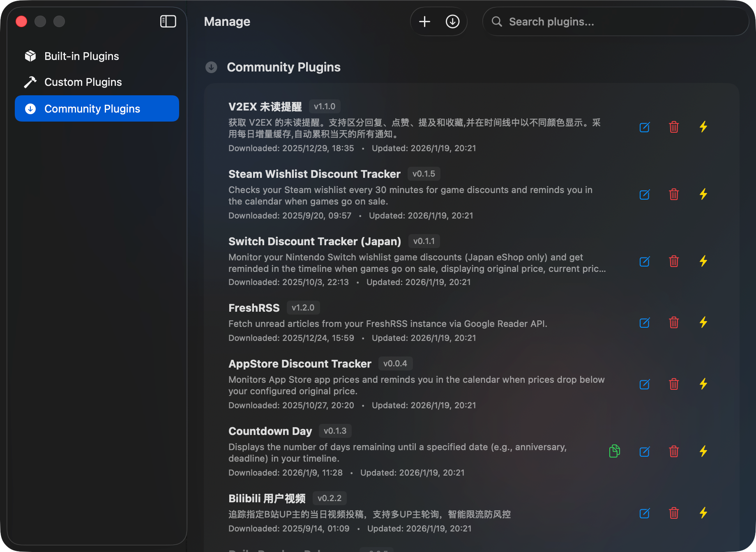The width and height of the screenshot is (756, 552).
Task: Open Built-in Plugins section
Action: [97, 56]
